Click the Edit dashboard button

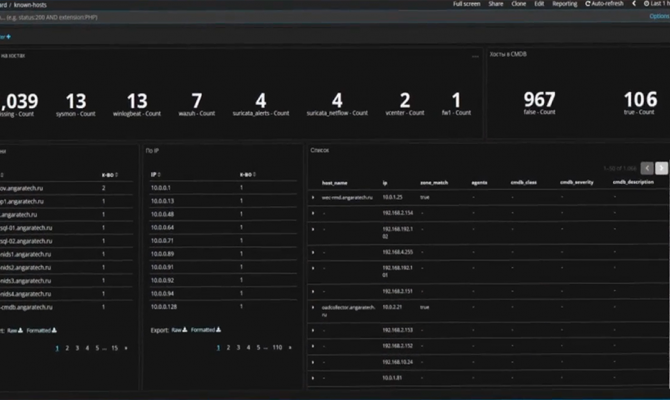[x=540, y=4]
